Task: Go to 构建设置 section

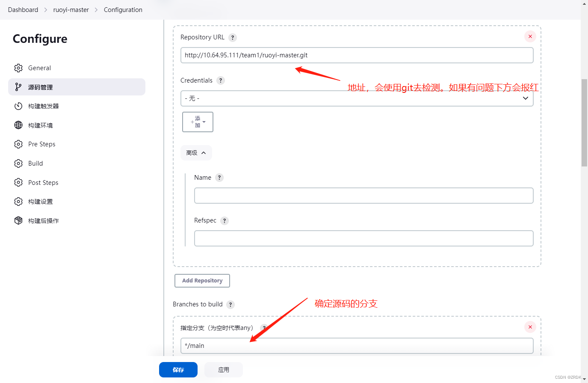Action: 77,202
